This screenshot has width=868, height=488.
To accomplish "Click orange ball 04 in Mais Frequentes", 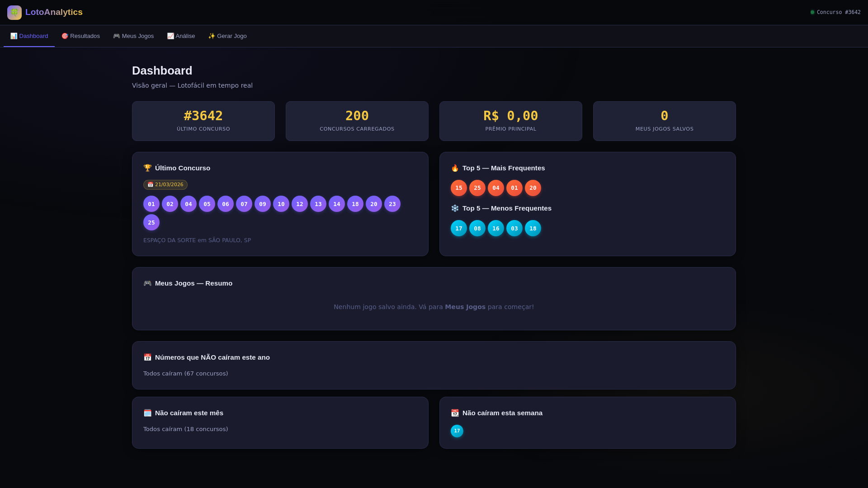I will pos(496,188).
